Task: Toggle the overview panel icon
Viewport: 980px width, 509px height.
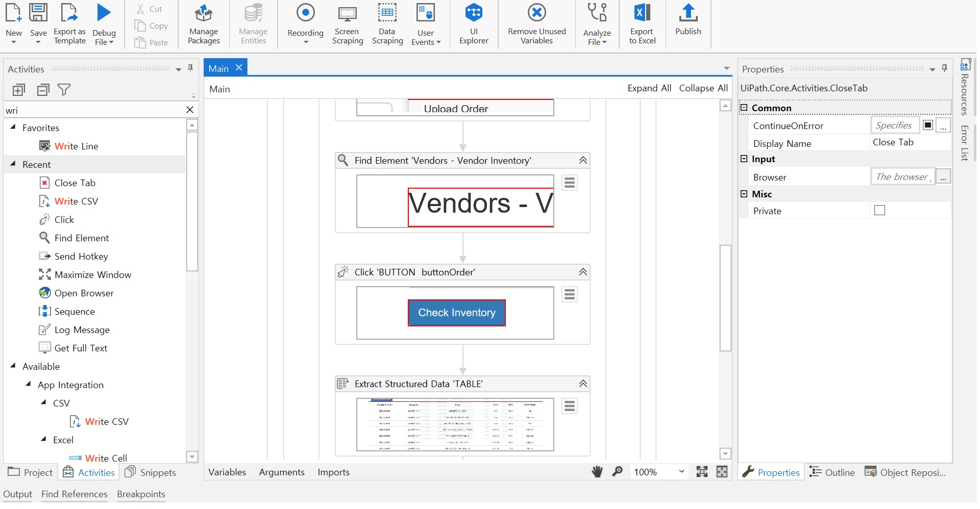Action: [x=722, y=472]
